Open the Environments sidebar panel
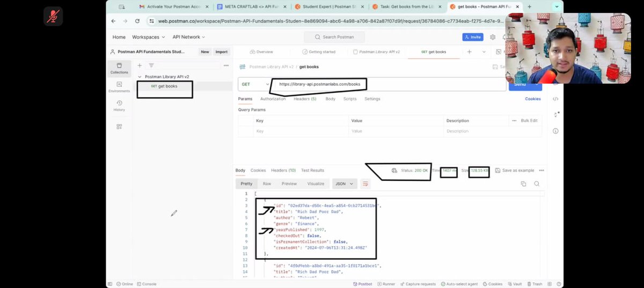The image size is (644, 288). (119, 87)
